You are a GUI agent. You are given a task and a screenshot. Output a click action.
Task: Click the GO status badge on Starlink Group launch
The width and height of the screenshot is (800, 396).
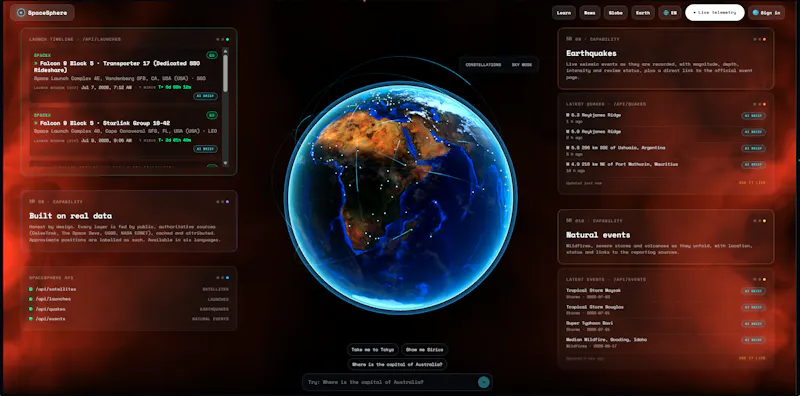pyautogui.click(x=212, y=115)
